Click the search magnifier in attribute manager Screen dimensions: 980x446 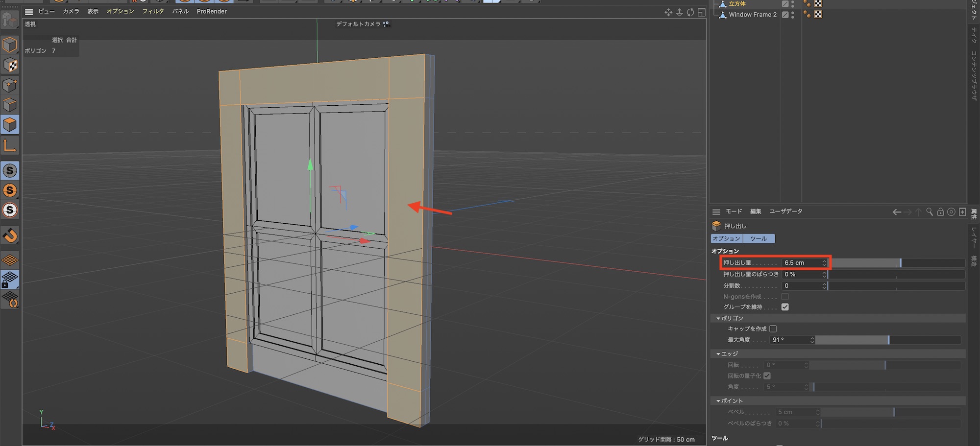pyautogui.click(x=930, y=212)
